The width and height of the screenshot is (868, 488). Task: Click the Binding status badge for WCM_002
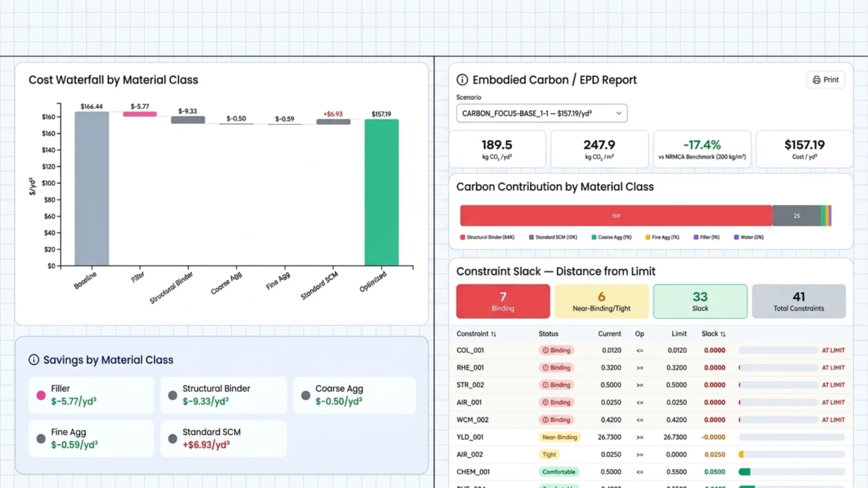click(556, 420)
